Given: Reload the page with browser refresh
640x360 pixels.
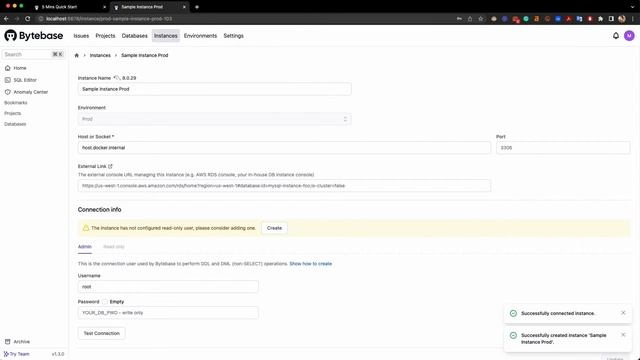Looking at the screenshot, I should click(27, 18).
